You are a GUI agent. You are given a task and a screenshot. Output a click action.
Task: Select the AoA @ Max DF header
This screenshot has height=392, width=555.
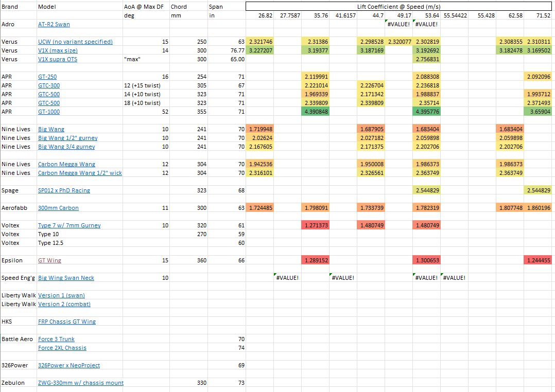click(146, 7)
